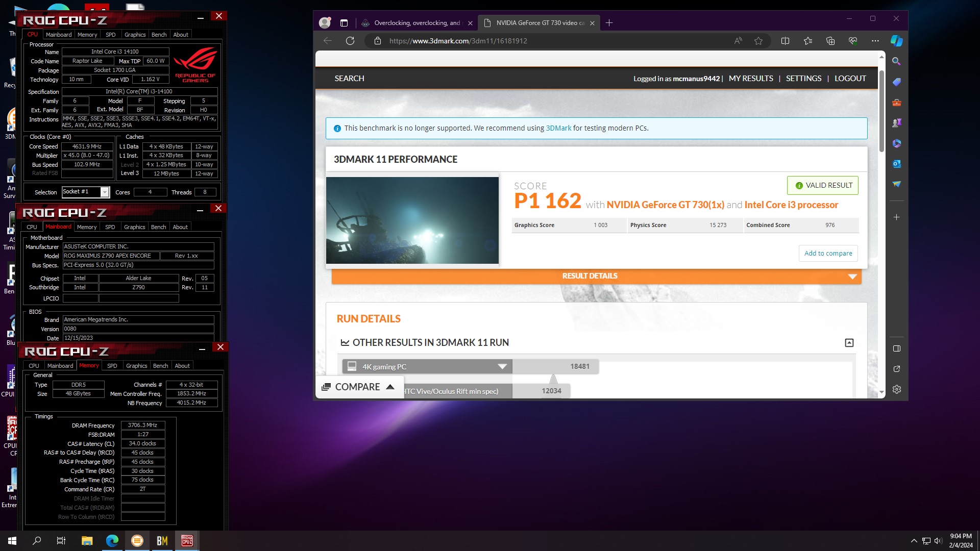The image size is (980, 551).
Task: Open the Edge collections icon
Action: coord(830,41)
